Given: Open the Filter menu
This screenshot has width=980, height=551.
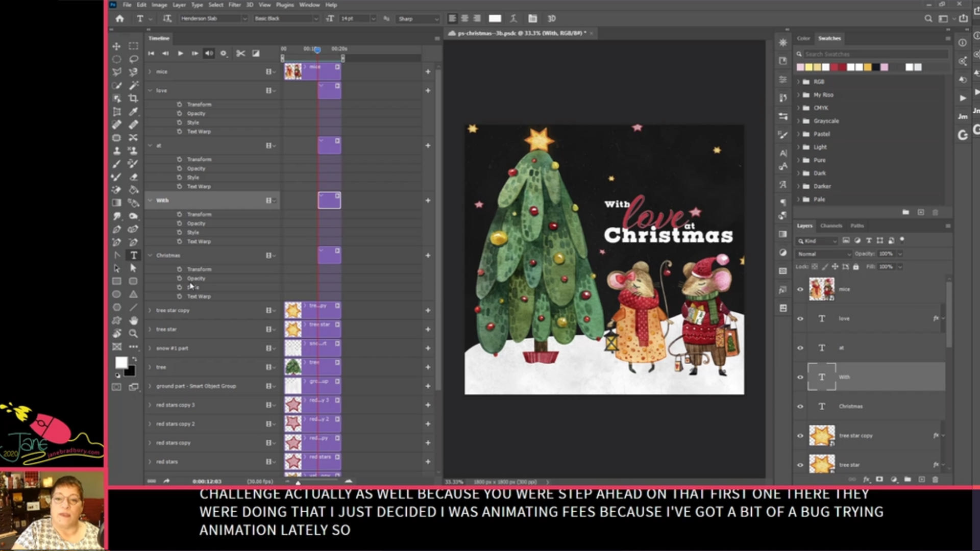Looking at the screenshot, I should coord(234,5).
